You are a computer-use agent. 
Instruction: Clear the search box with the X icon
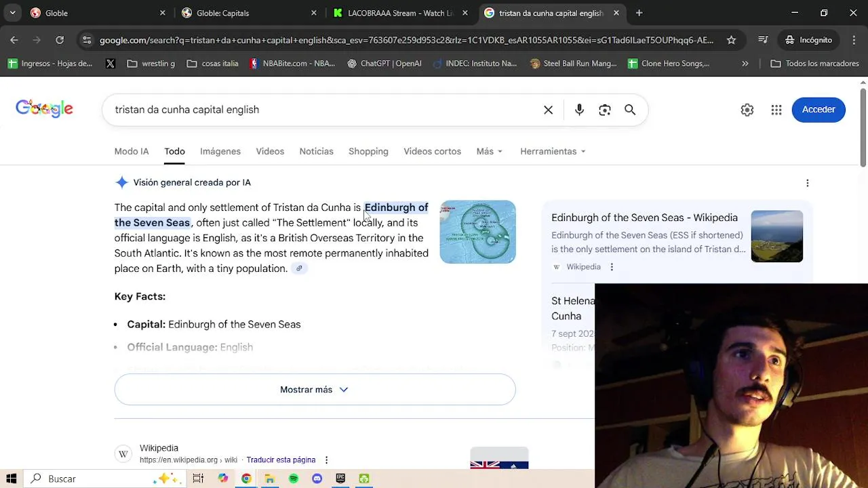548,110
